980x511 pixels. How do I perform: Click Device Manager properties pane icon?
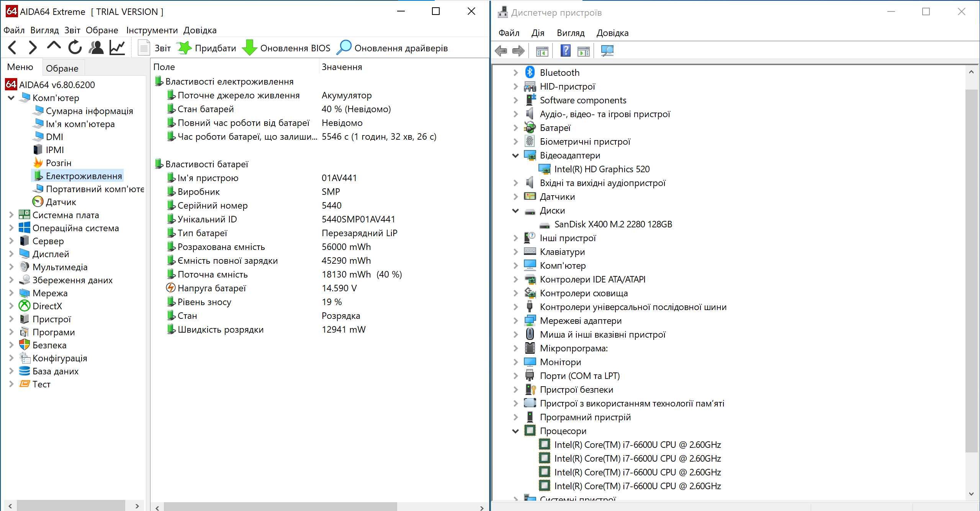pos(542,51)
